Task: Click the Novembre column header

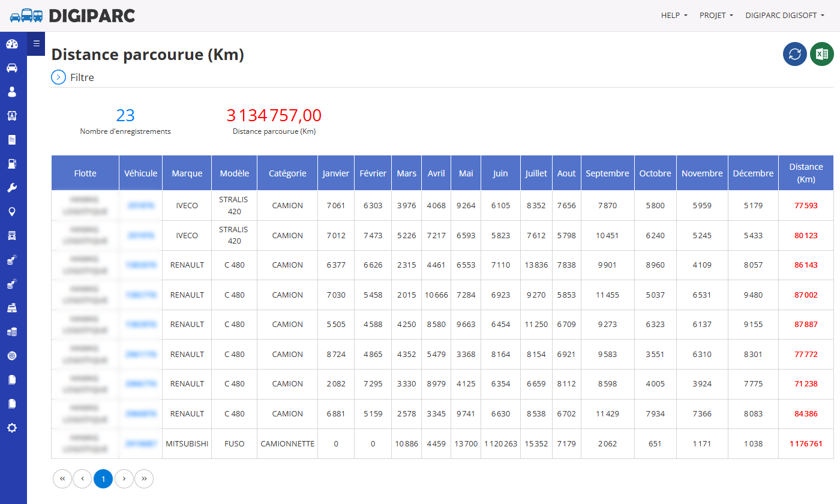Action: point(702,173)
